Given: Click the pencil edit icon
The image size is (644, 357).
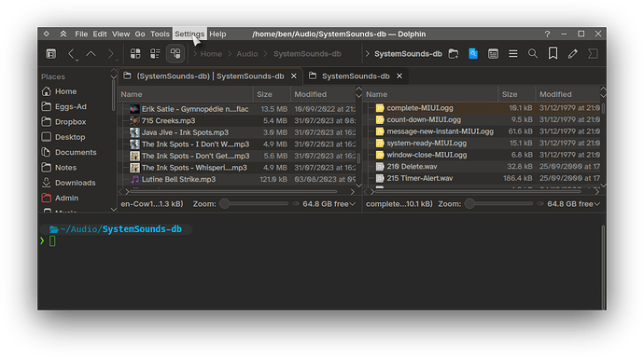Looking at the screenshot, I should tap(572, 54).
